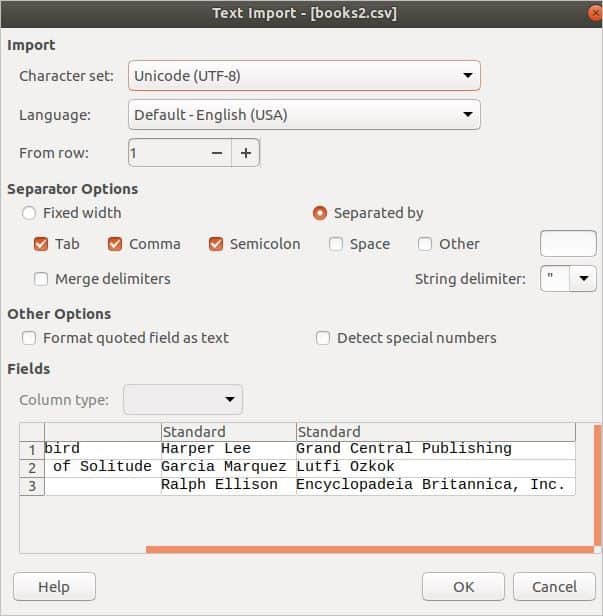Disable the Semicolon separator checkbox
The height and width of the screenshot is (616, 603).
pos(216,244)
